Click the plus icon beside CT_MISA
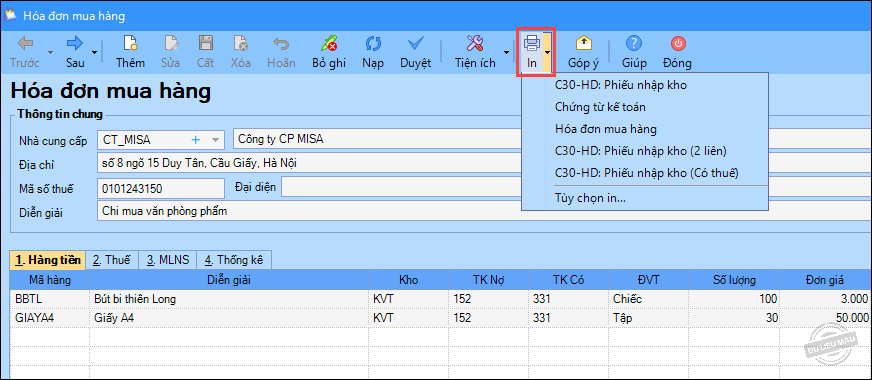 click(x=195, y=139)
